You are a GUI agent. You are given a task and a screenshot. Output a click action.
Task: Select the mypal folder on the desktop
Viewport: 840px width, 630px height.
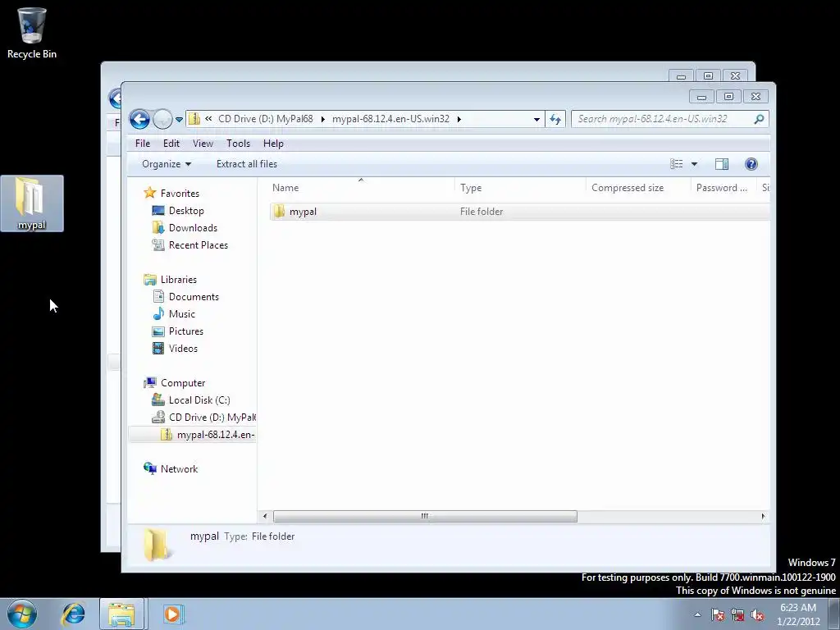click(x=32, y=203)
